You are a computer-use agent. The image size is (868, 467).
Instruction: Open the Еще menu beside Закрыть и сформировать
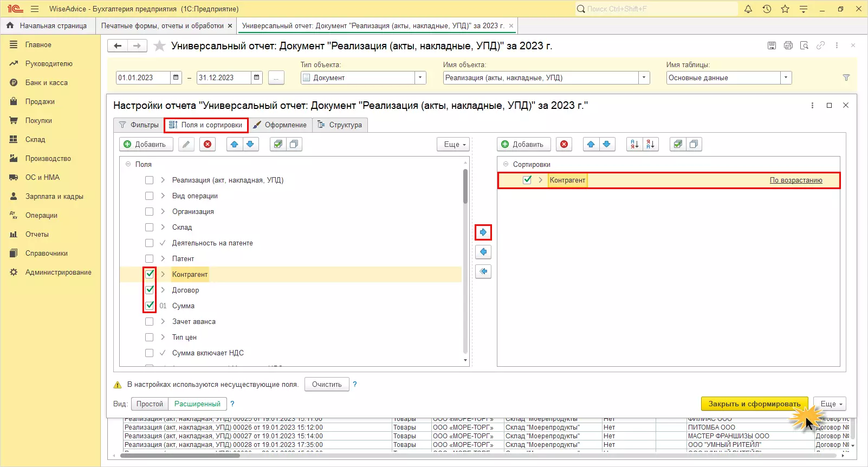(x=830, y=404)
